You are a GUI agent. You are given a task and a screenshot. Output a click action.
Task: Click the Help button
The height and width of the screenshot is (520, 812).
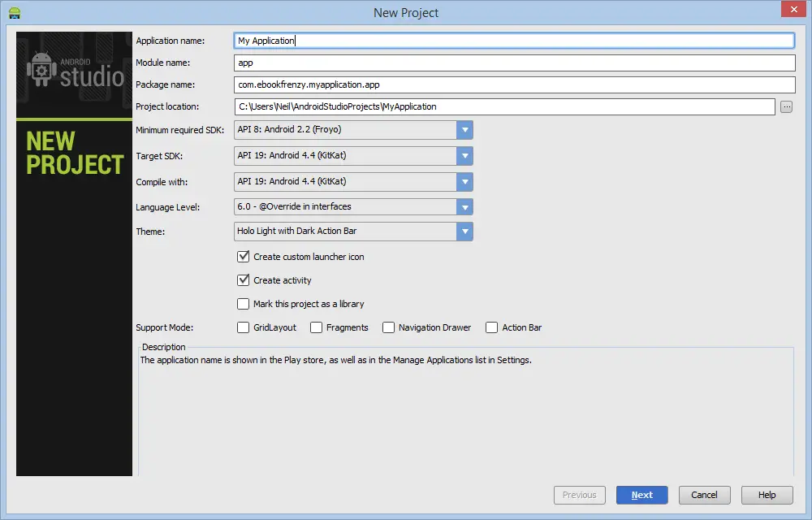pyautogui.click(x=766, y=495)
